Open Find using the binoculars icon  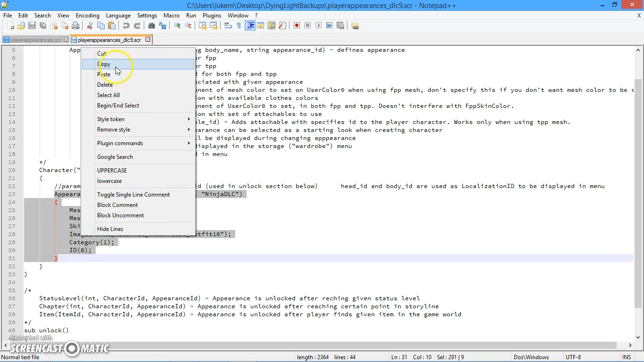tap(152, 26)
